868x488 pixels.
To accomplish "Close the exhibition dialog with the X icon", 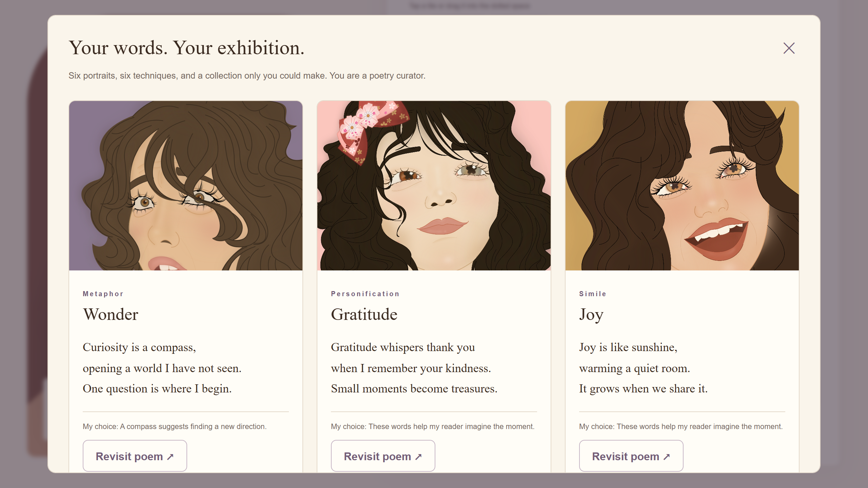I will point(789,48).
